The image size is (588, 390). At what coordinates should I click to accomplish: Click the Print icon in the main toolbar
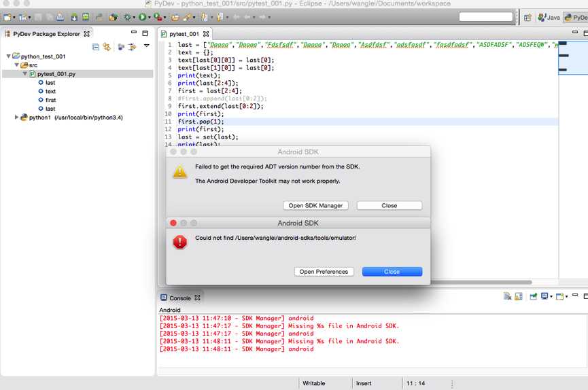(60, 17)
